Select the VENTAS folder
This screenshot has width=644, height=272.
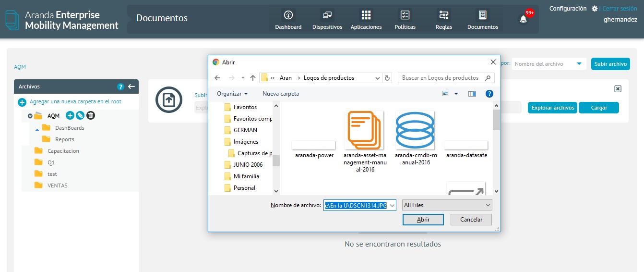[58, 185]
